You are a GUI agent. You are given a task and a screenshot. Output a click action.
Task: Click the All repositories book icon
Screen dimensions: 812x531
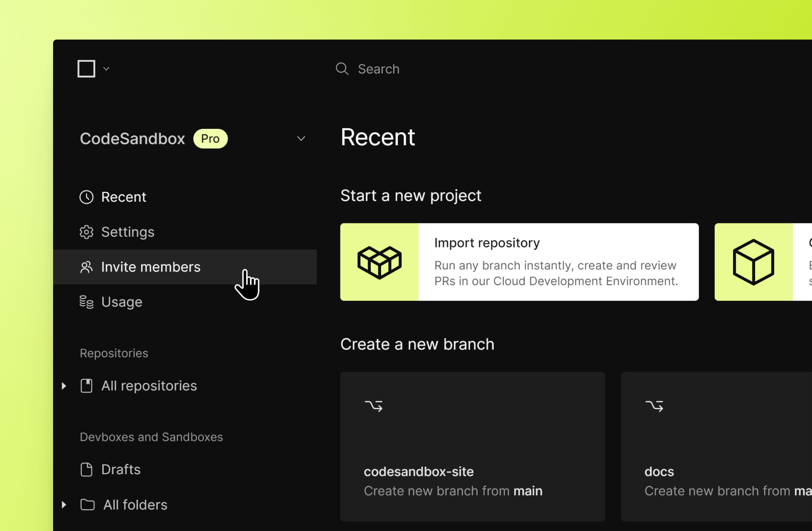86,386
